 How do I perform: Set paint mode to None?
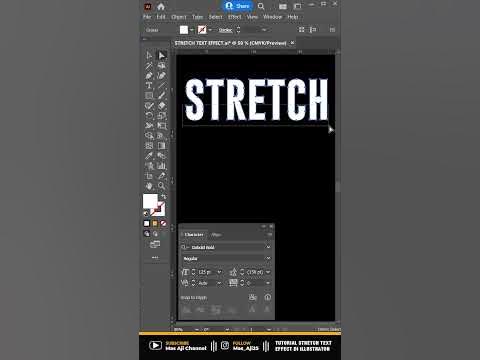[163, 223]
